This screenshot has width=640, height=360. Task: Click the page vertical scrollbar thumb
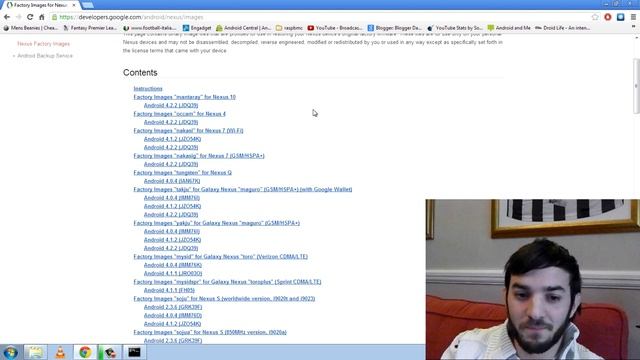(x=636, y=86)
